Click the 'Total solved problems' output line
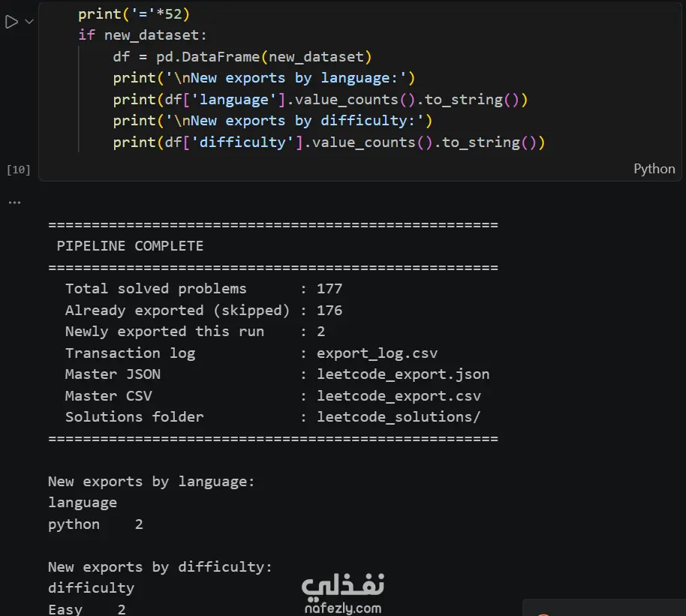The image size is (686, 616). pyautogui.click(x=204, y=289)
